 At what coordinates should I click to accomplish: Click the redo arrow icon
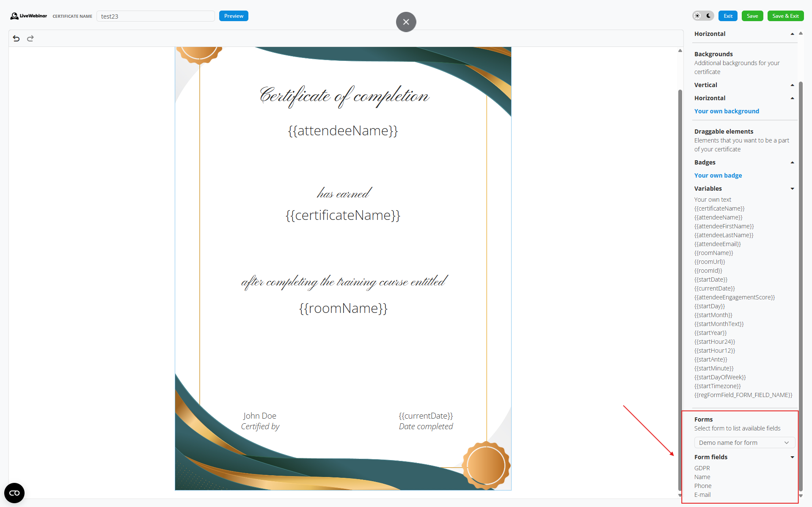(30, 38)
